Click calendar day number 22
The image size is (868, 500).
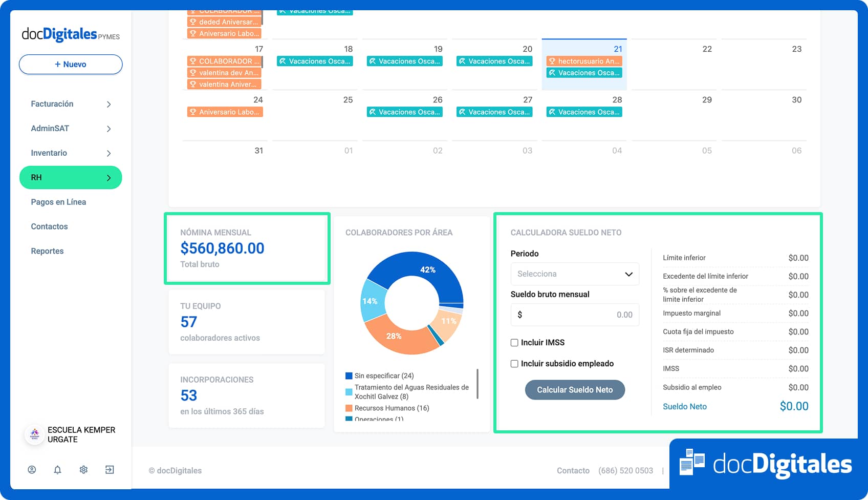707,49
